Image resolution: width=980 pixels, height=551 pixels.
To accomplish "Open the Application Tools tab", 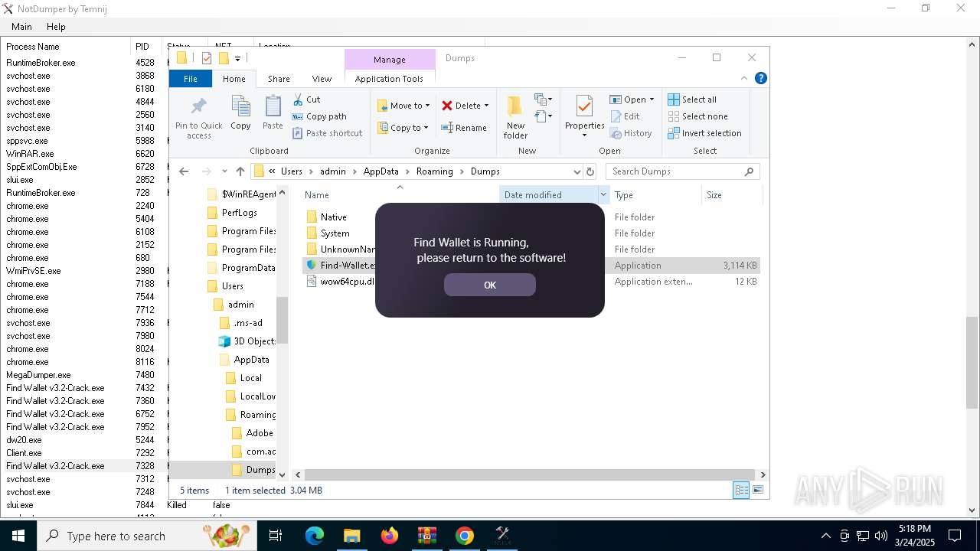I will pos(389,78).
